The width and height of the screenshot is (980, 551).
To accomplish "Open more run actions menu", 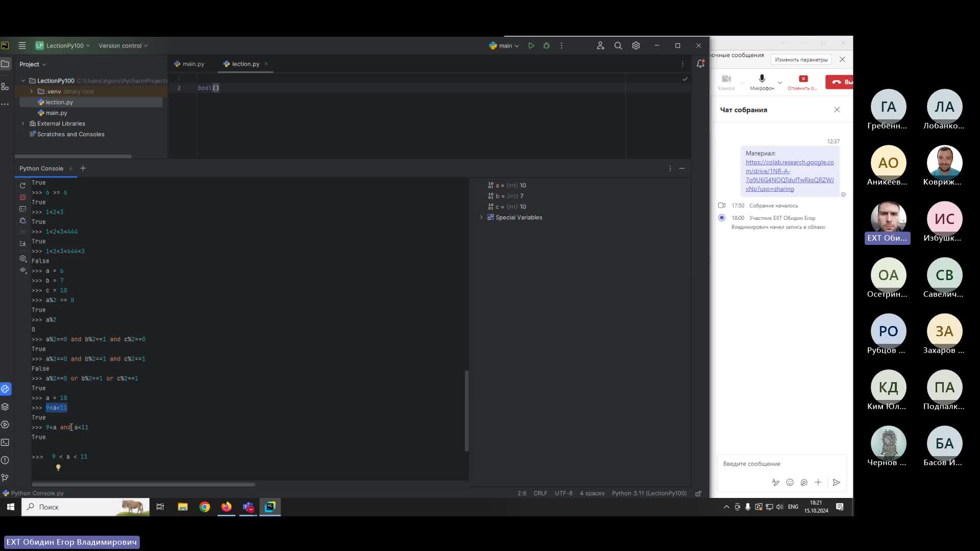I will (x=561, y=45).
